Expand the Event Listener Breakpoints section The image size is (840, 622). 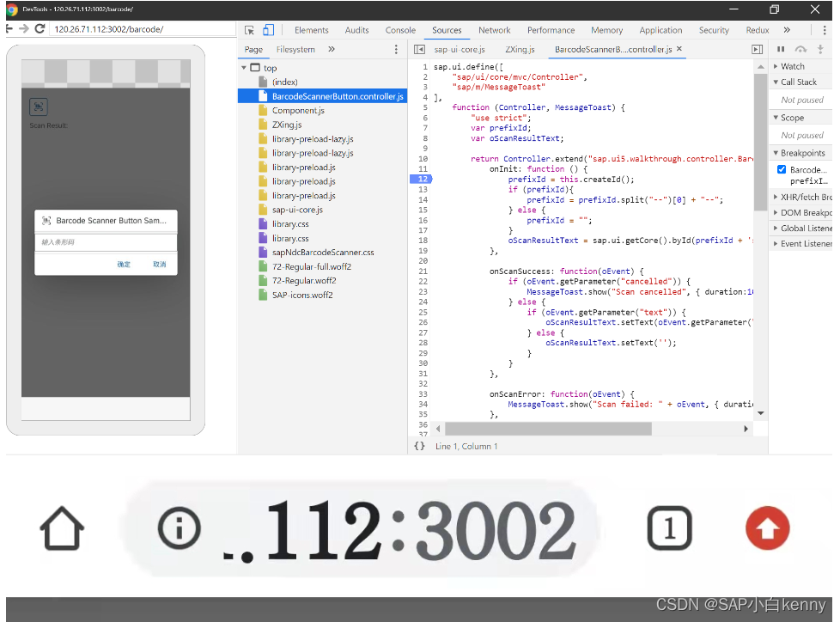[802, 244]
